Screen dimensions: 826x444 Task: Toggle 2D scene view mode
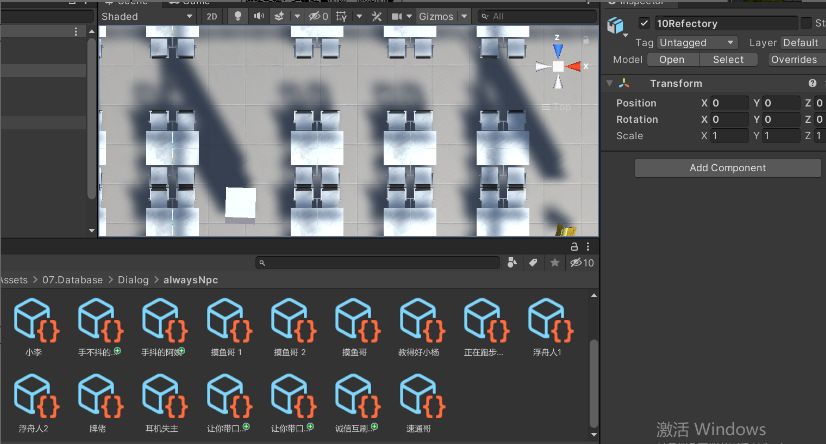pyautogui.click(x=212, y=17)
